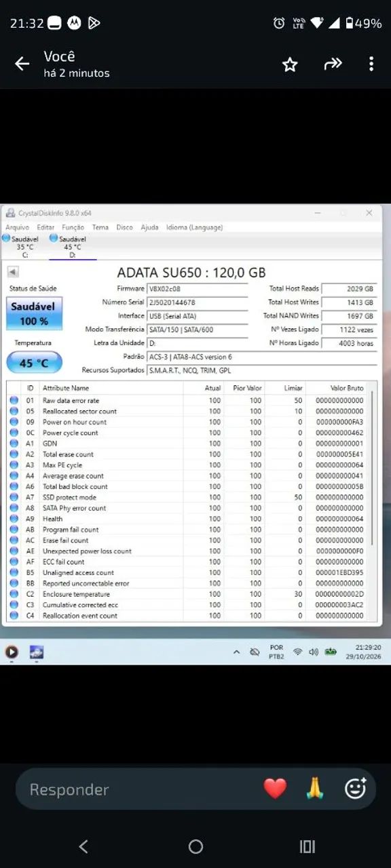Click the Total Host Reads value 2029 GB
This screenshot has height=868, width=391.
click(349, 289)
